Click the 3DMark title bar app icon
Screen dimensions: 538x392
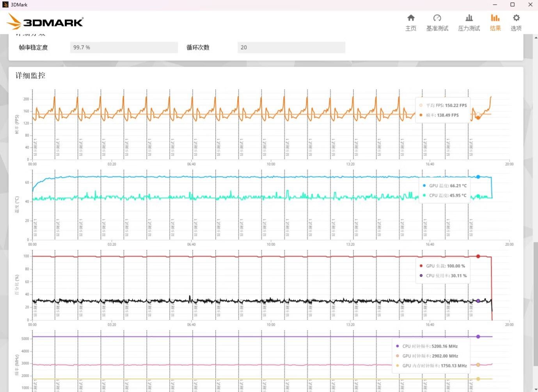point(5,5)
